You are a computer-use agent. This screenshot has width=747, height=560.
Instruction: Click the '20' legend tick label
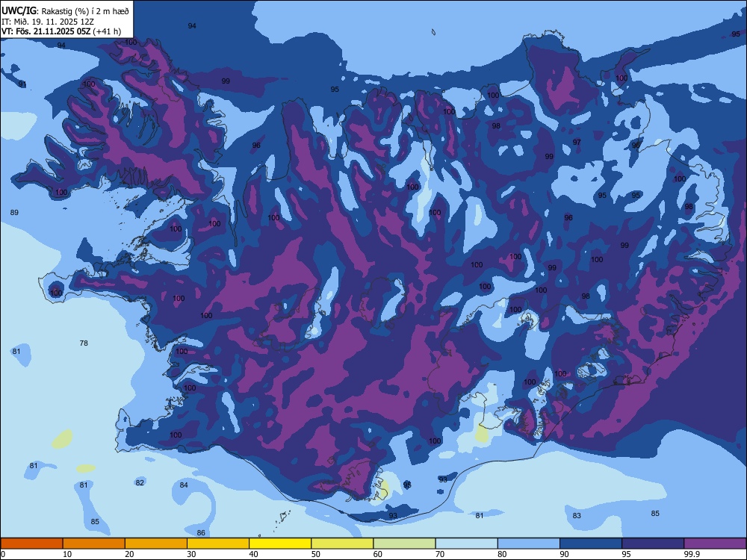pos(129,554)
